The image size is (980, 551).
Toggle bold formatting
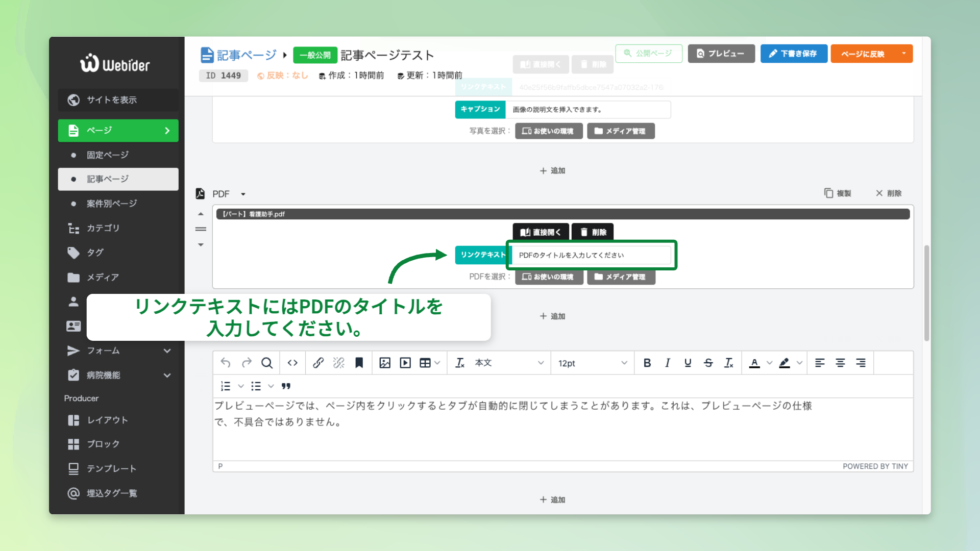tap(647, 363)
